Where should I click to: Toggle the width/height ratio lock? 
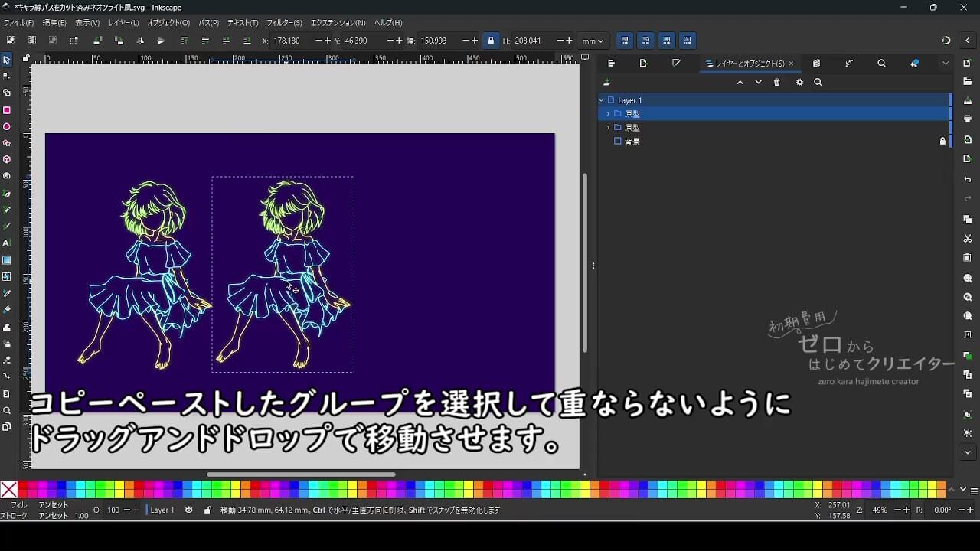tap(491, 41)
